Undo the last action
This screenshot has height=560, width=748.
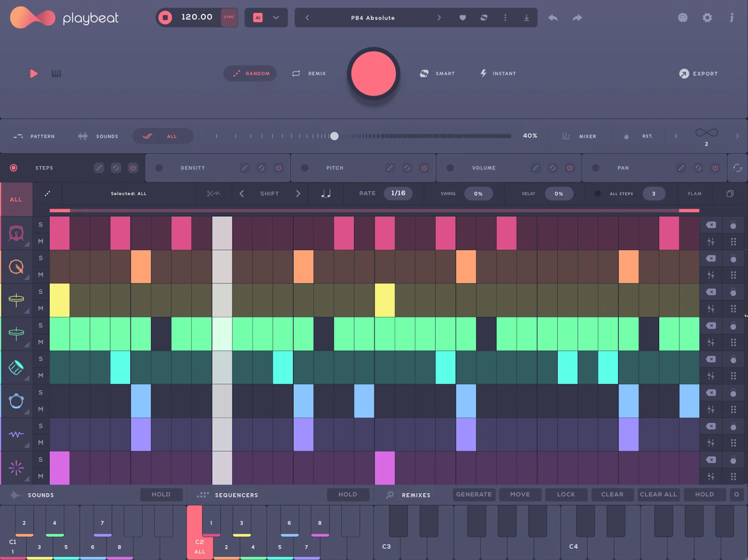point(553,18)
